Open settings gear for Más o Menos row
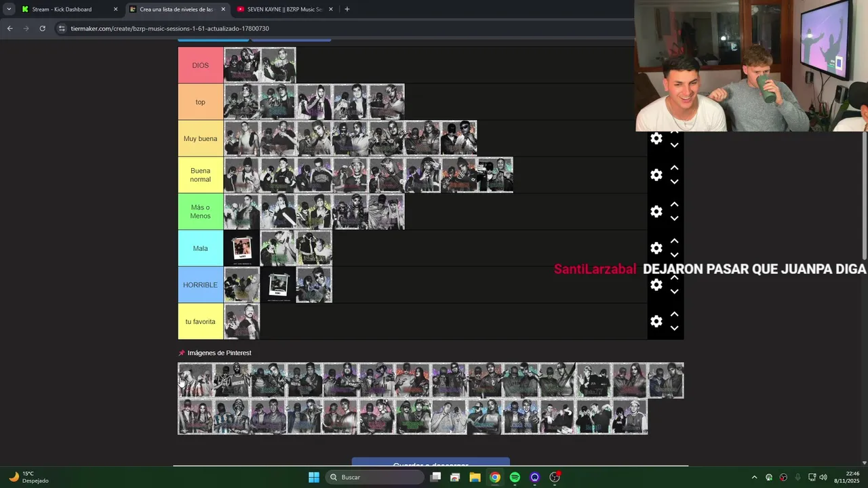Viewport: 868px width, 488px height. [x=656, y=211]
